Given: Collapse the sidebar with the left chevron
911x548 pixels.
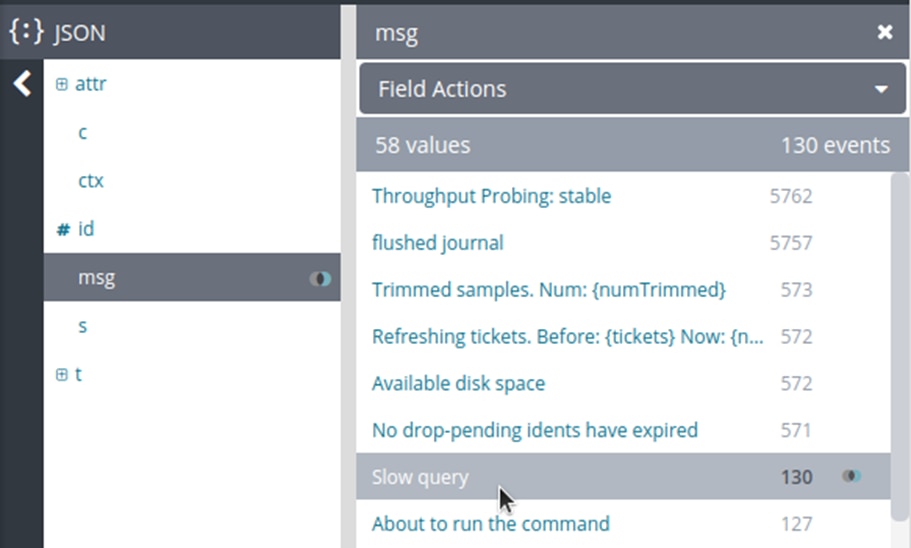Looking at the screenshot, I should [22, 83].
